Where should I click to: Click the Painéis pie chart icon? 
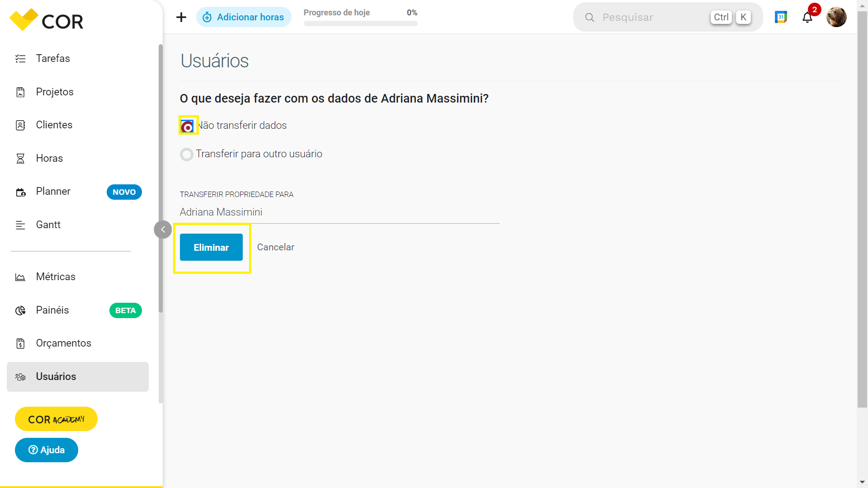coord(20,310)
